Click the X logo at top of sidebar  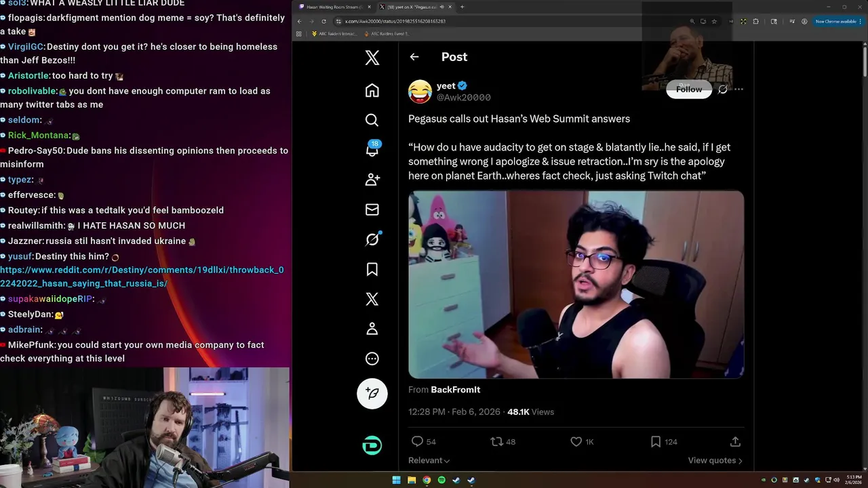(x=372, y=57)
